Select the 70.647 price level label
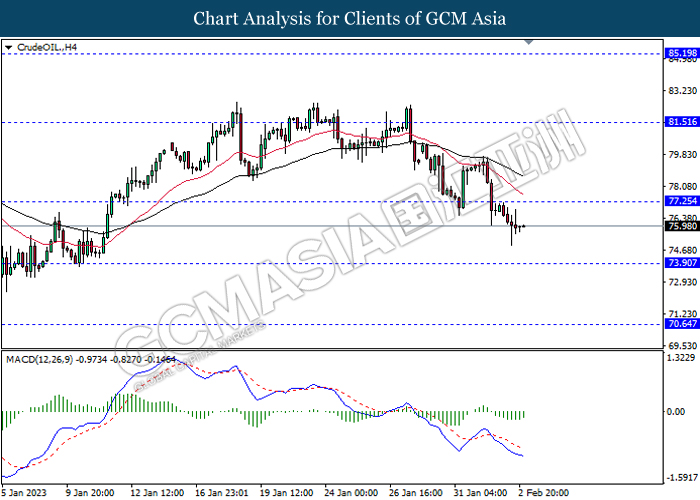This screenshot has height=500, width=700. (682, 324)
